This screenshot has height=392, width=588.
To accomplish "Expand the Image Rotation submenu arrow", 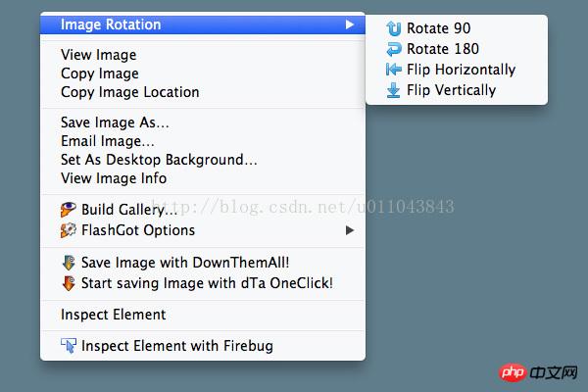I will [x=350, y=24].
